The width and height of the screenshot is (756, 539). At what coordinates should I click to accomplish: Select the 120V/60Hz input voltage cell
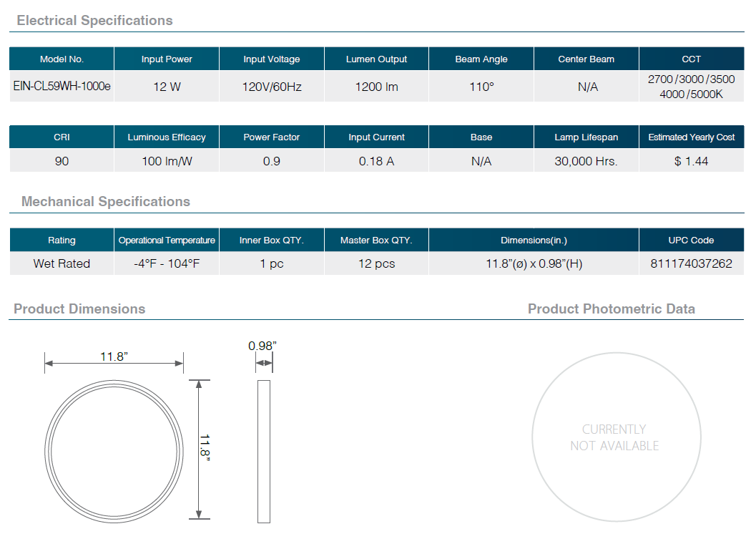272,87
